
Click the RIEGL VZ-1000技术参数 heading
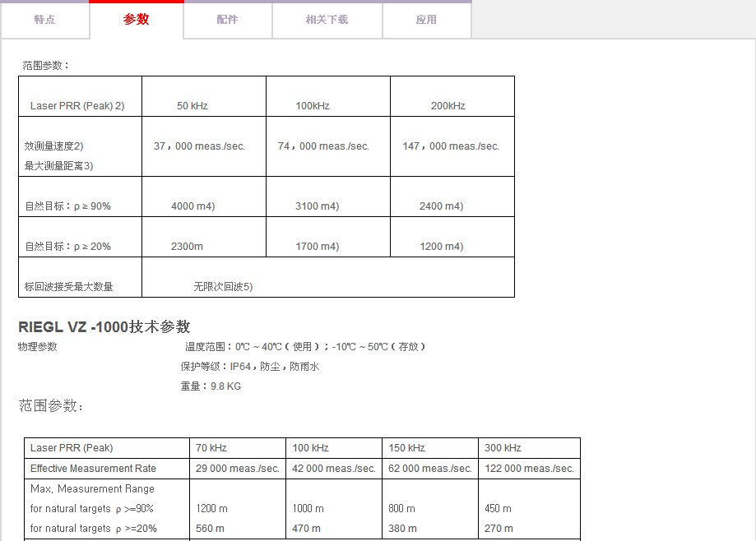coord(104,326)
